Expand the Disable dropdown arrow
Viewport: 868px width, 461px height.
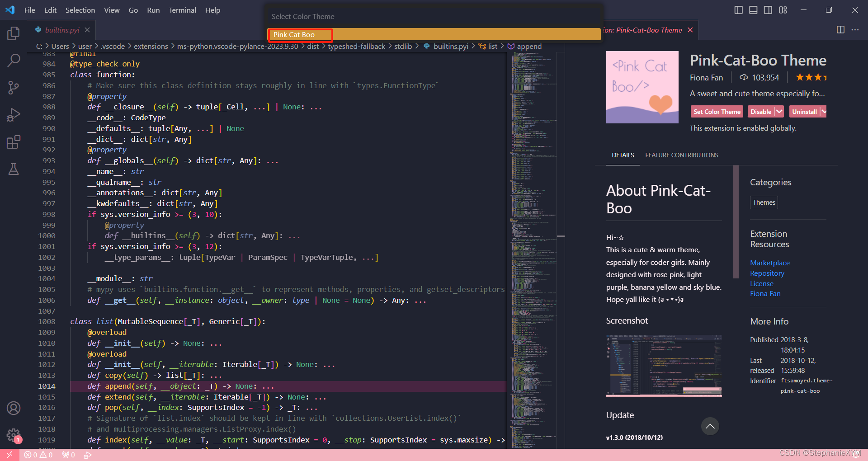click(x=779, y=112)
